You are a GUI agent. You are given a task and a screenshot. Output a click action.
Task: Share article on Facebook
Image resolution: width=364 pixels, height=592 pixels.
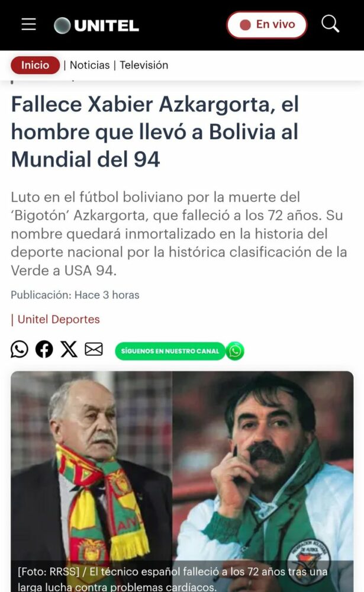[x=44, y=349]
